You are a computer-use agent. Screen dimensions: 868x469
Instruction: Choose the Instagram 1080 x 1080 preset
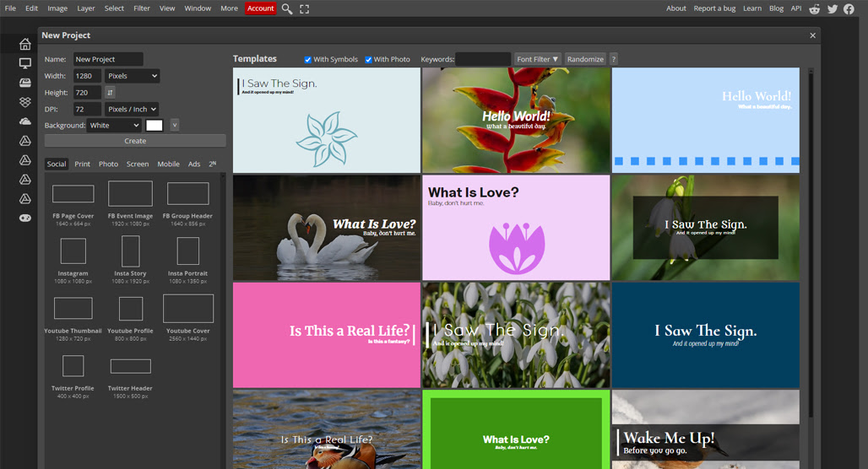[73, 261]
